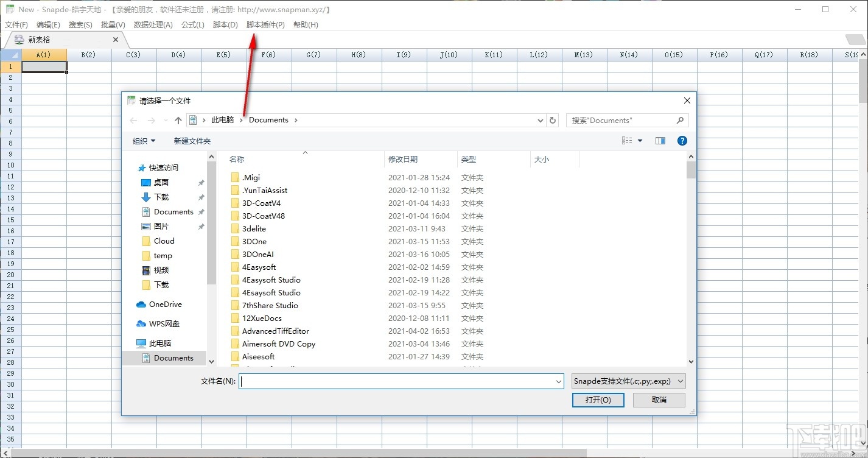Select the pinned 下载 folder with arrow icon
The width and height of the screenshot is (868, 458).
click(x=155, y=197)
